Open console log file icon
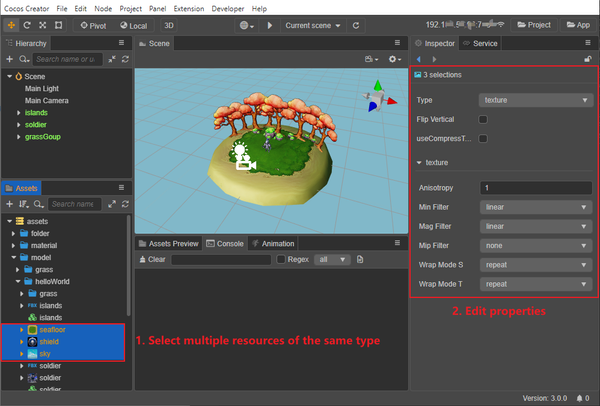Image resolution: width=600 pixels, height=406 pixels. [360, 259]
